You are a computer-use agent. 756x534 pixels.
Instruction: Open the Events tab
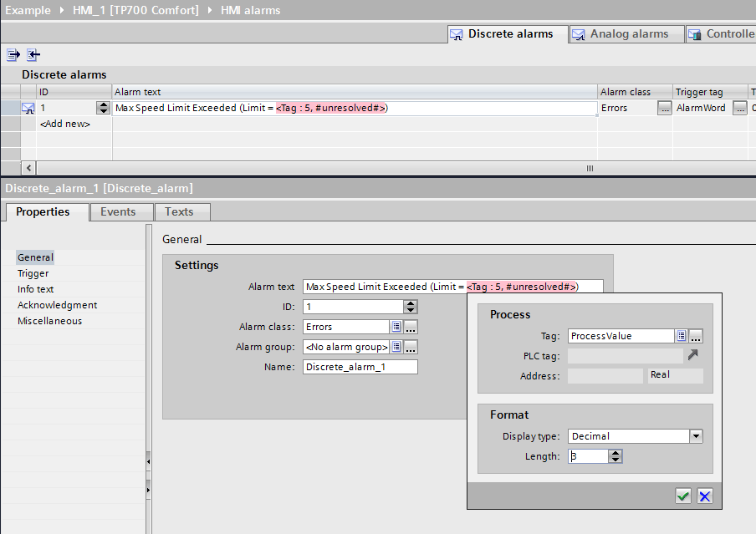[121, 212]
